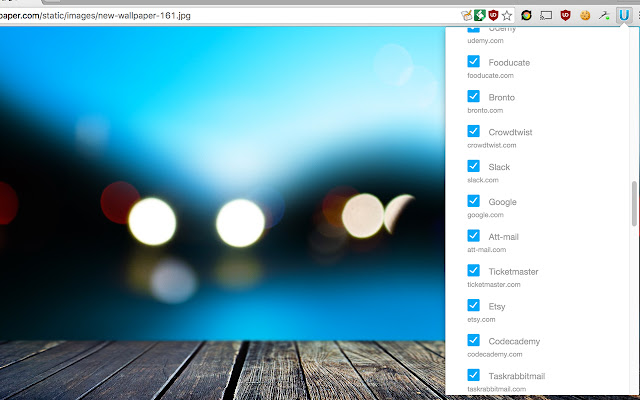The height and width of the screenshot is (400, 640).
Task: Uncheck the Ticketmaster checkbox
Action: tap(473, 270)
